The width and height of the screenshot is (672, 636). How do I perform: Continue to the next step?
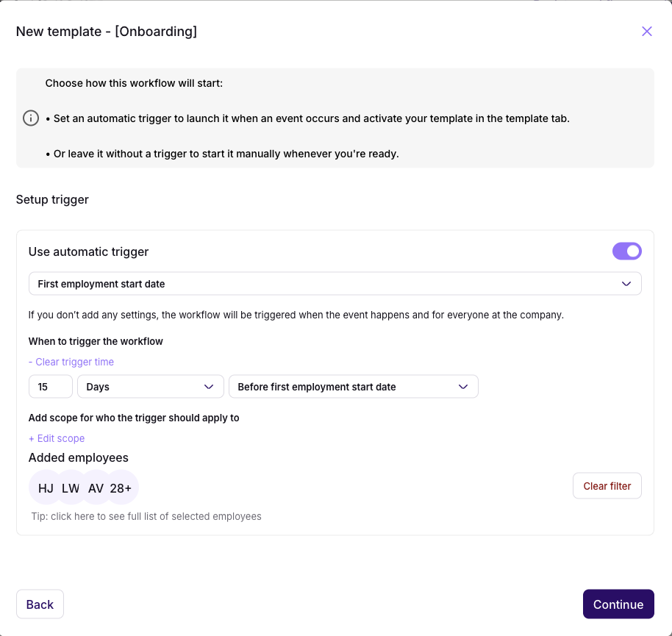click(x=618, y=604)
